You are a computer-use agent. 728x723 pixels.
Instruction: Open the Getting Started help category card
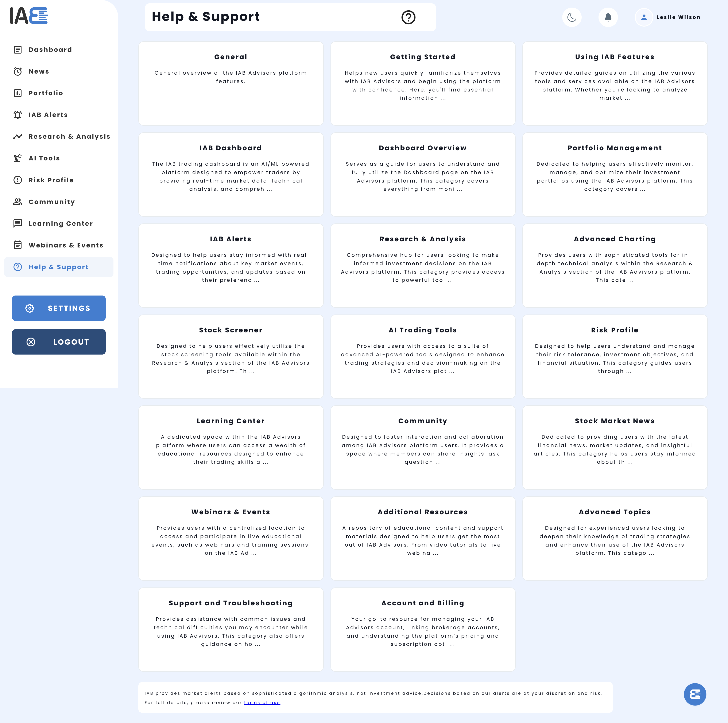[422, 83]
